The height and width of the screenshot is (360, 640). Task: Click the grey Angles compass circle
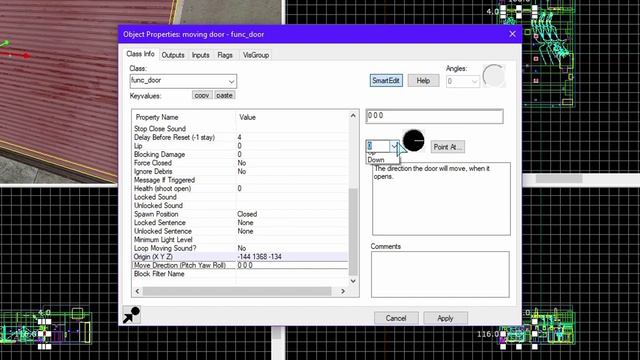pyautogui.click(x=493, y=76)
